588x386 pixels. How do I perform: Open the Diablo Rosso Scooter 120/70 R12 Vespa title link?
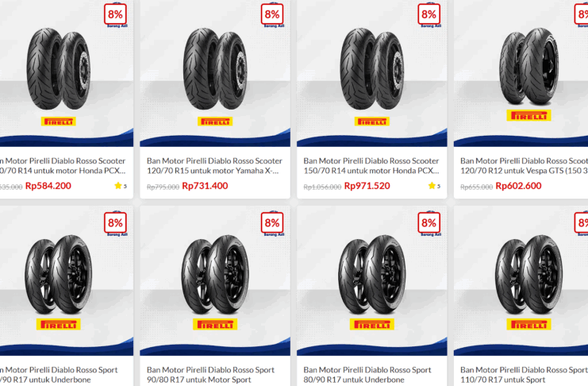point(524,165)
